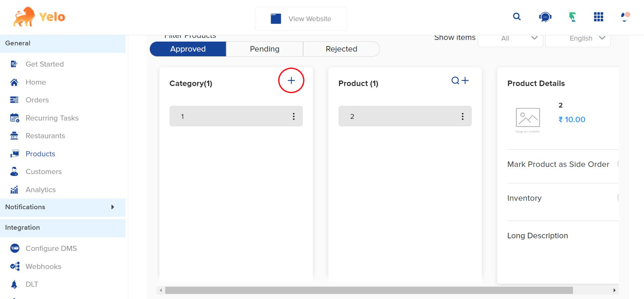Open Recurring Tasks in sidebar
The height and width of the screenshot is (299, 644).
52,118
